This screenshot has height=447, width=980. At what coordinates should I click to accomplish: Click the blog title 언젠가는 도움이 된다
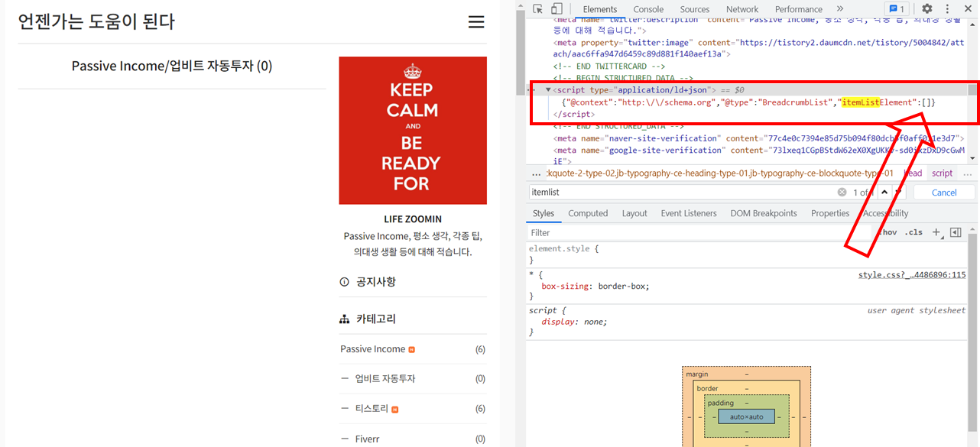click(x=96, y=21)
